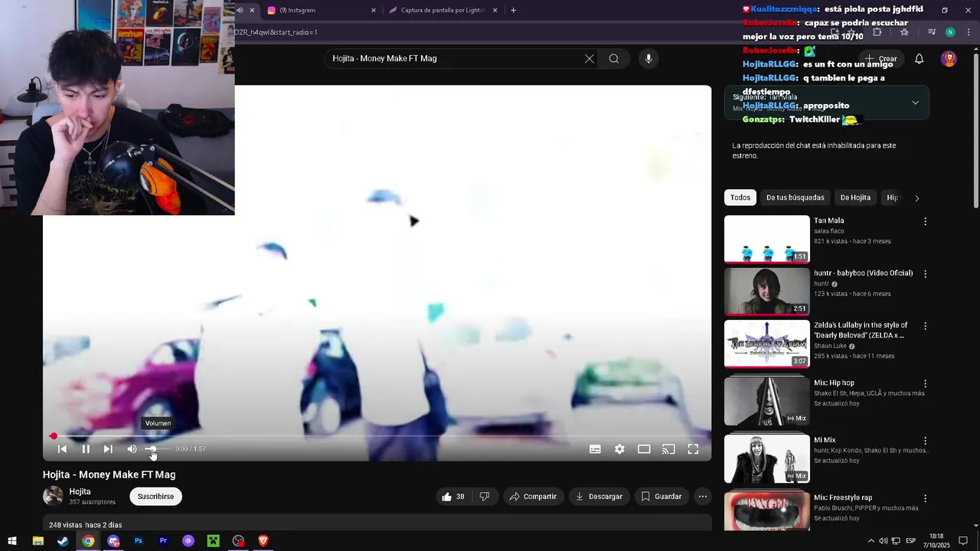Viewport: 980px width, 551px height.
Task: Cast the video to a TV
Action: coord(668,449)
